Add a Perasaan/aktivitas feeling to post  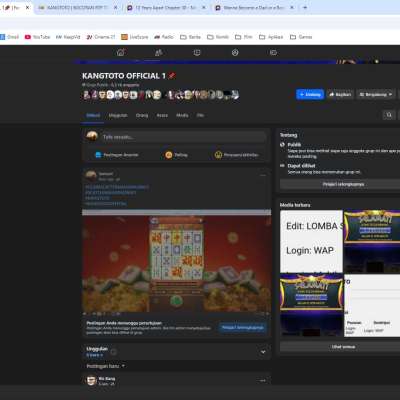click(237, 155)
